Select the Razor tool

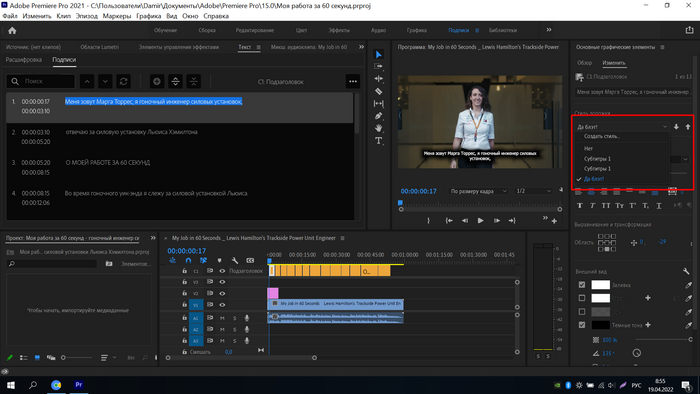click(379, 91)
